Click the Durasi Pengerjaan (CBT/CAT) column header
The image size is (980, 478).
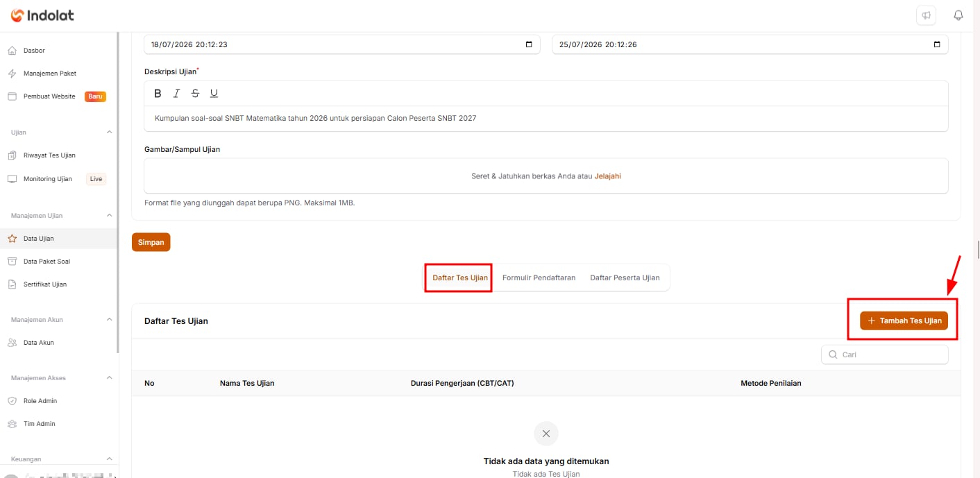coord(462,383)
